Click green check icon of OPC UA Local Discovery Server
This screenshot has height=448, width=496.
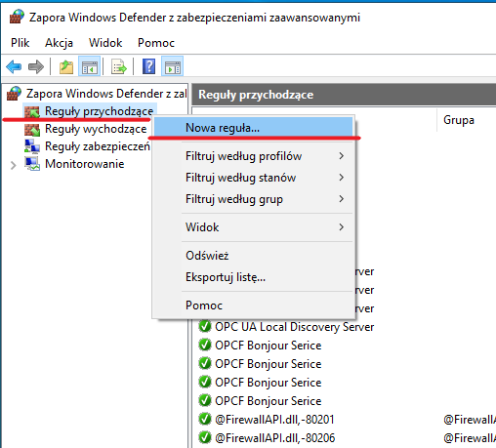click(x=205, y=326)
